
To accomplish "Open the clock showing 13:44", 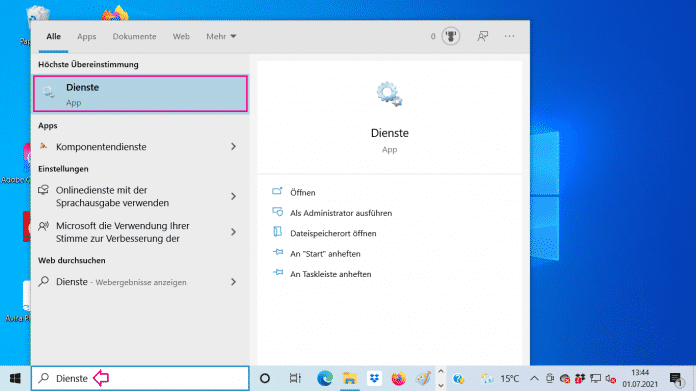I will tap(640, 378).
